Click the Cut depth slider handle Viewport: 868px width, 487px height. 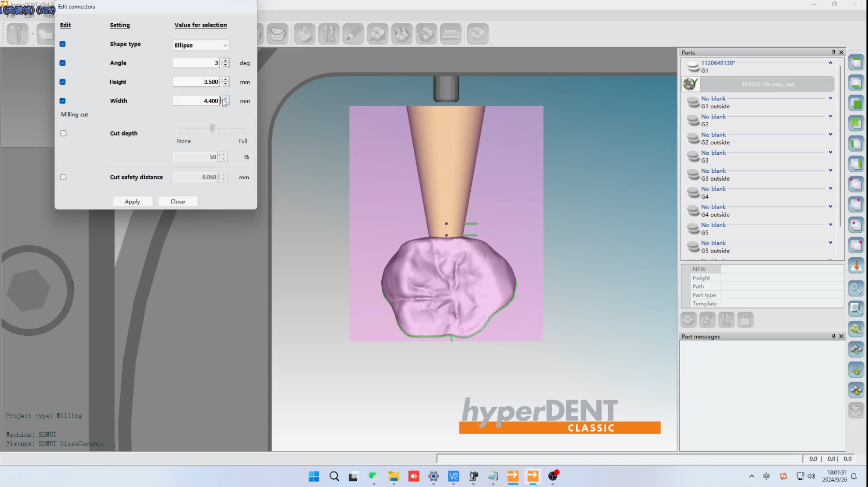pyautogui.click(x=212, y=128)
